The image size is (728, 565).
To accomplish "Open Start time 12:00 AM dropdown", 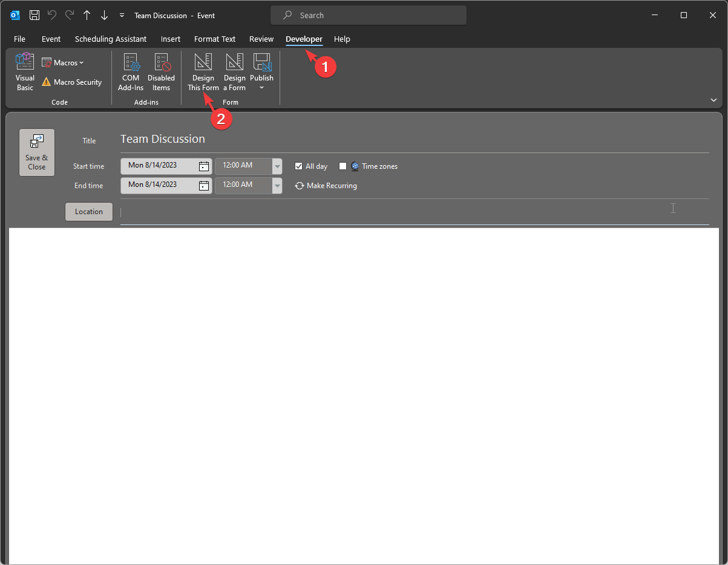I will click(277, 166).
